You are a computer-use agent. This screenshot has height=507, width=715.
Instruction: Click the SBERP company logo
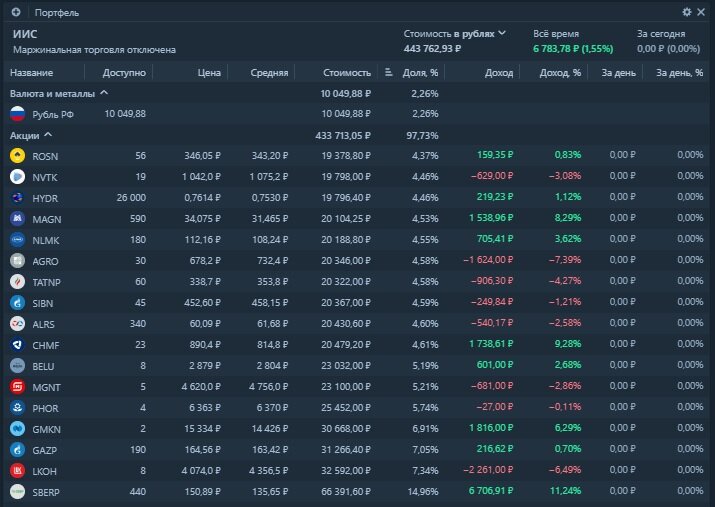(x=17, y=491)
